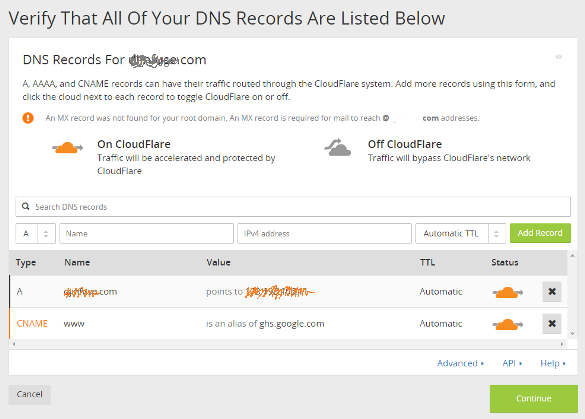Image resolution: width=585 pixels, height=419 pixels.
Task: Expand the API section
Action: click(512, 363)
